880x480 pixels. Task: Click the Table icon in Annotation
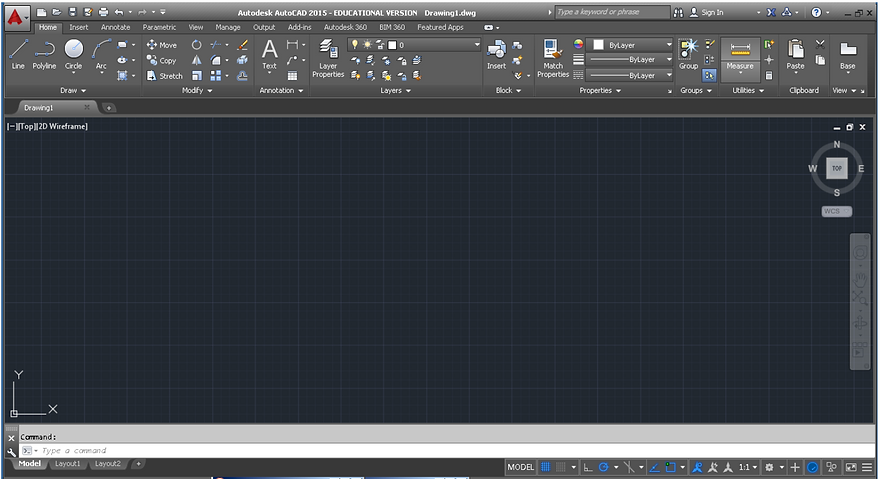(x=292, y=76)
